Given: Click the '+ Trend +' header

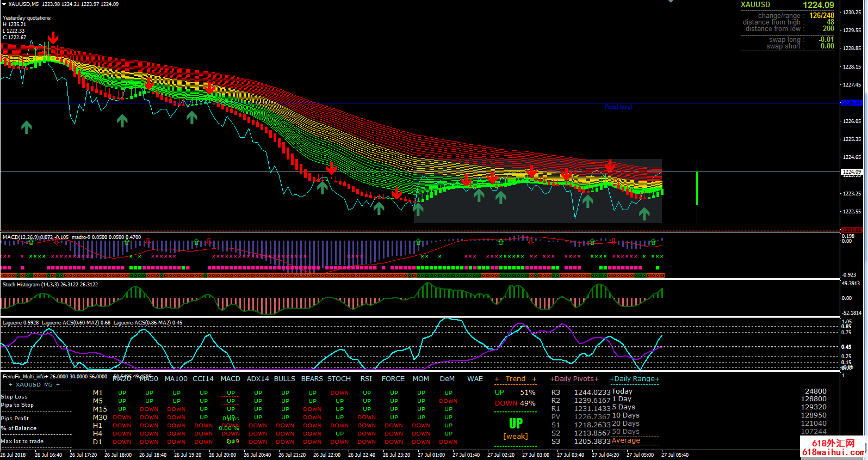Looking at the screenshot, I should 516,379.
